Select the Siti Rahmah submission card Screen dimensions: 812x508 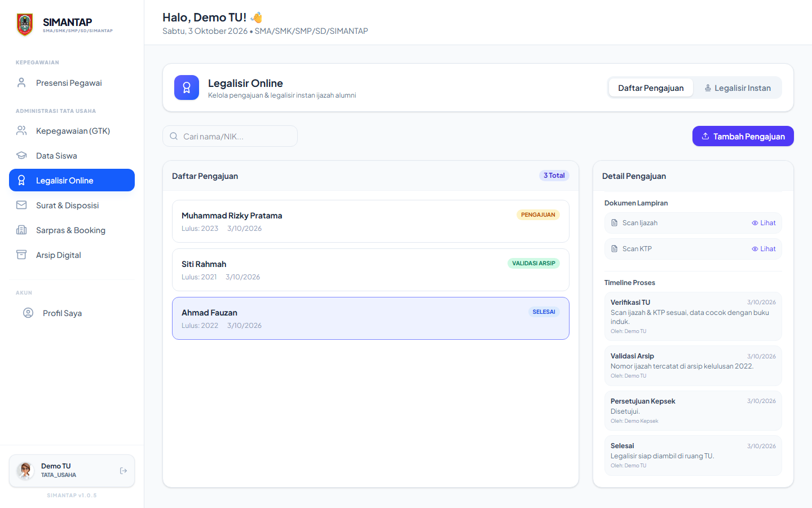(x=370, y=270)
